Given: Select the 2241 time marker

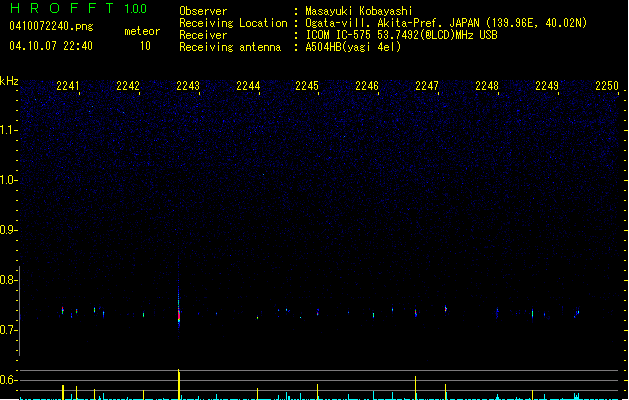Looking at the screenshot, I should pos(69,87).
